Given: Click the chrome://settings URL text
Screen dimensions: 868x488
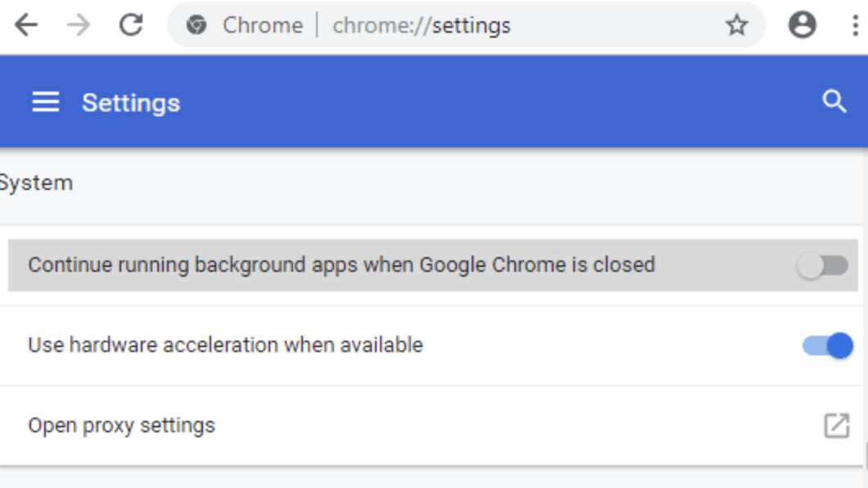Looking at the screenshot, I should coord(421,25).
